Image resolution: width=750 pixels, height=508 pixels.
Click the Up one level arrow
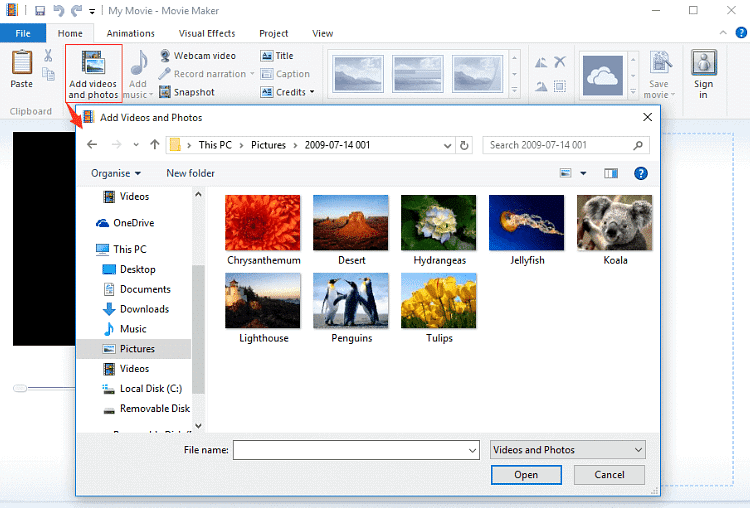tap(154, 144)
